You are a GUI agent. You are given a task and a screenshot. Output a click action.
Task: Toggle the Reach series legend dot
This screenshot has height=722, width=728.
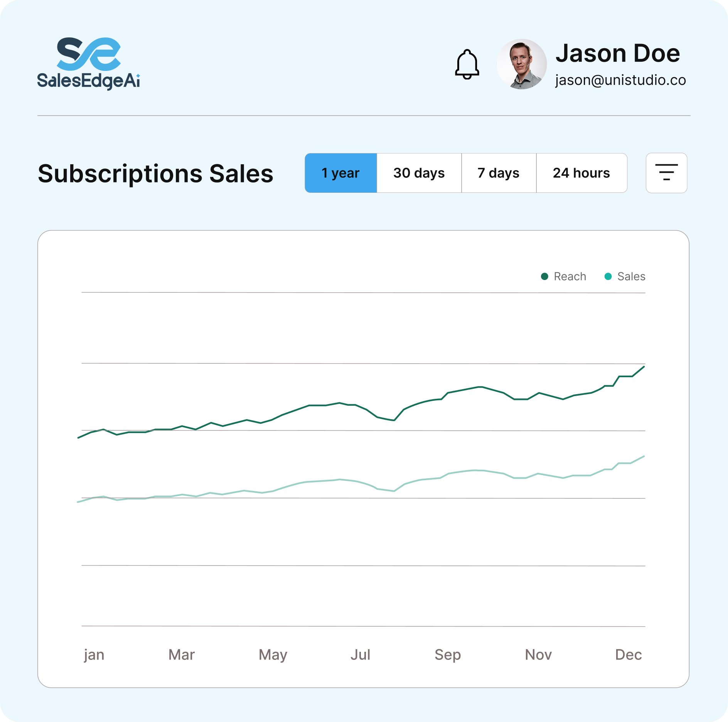pos(544,277)
